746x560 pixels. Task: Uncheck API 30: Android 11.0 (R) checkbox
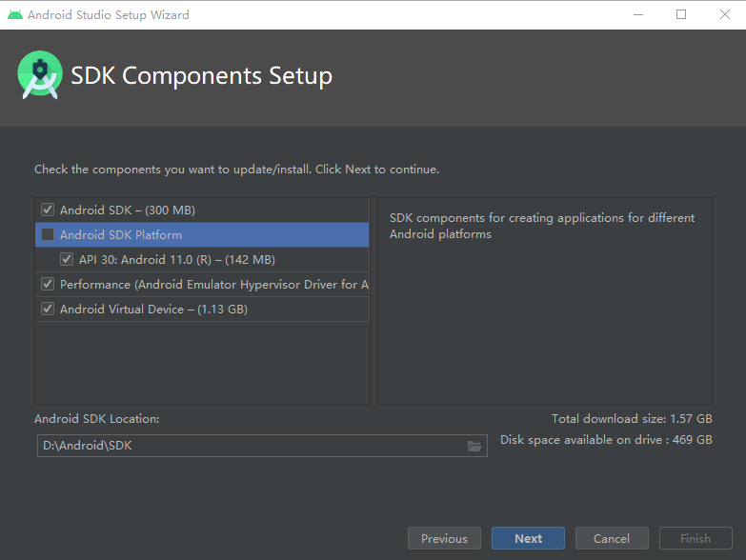coord(67,259)
